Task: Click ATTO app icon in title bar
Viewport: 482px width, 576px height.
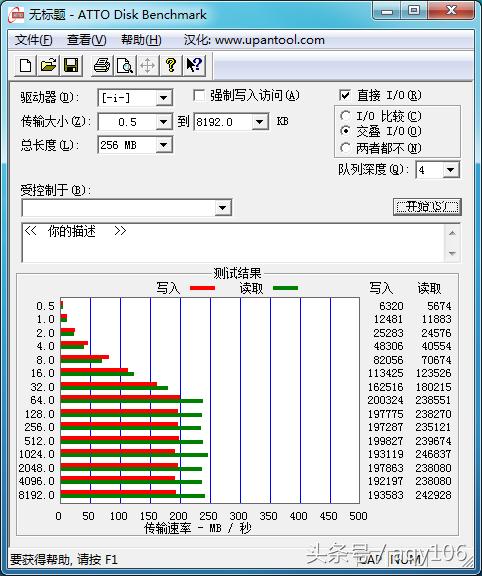Action: click(17, 15)
